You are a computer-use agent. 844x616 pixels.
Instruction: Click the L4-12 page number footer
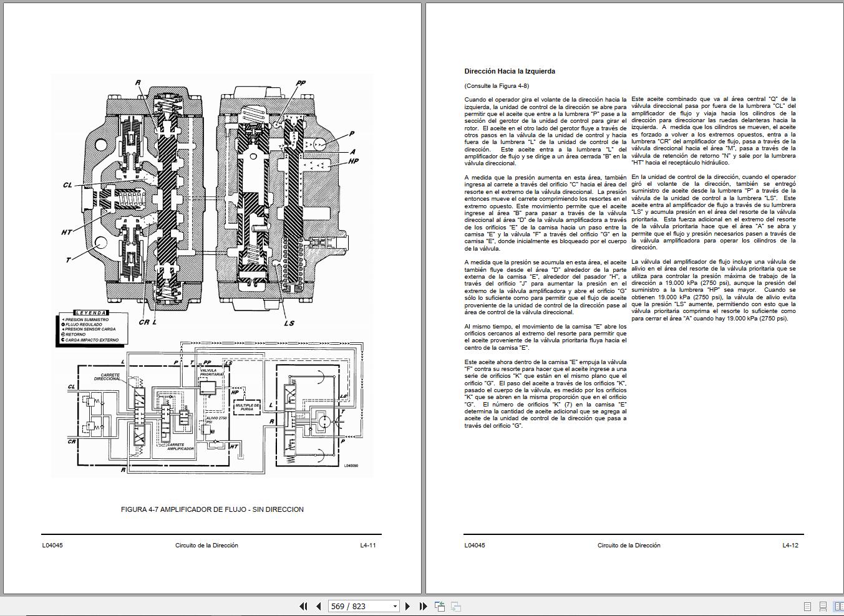click(790, 545)
